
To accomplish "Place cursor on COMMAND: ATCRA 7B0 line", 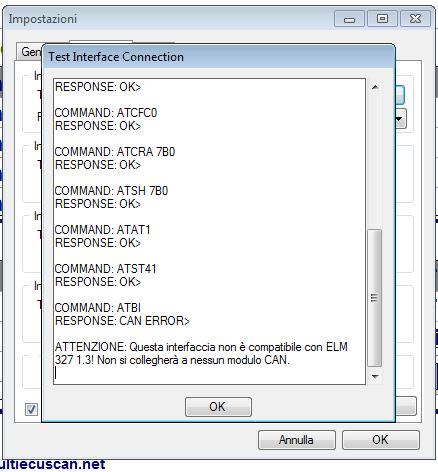I will tap(115, 152).
